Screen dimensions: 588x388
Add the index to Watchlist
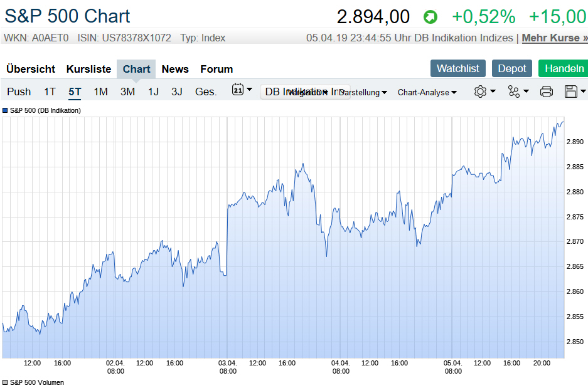click(458, 68)
